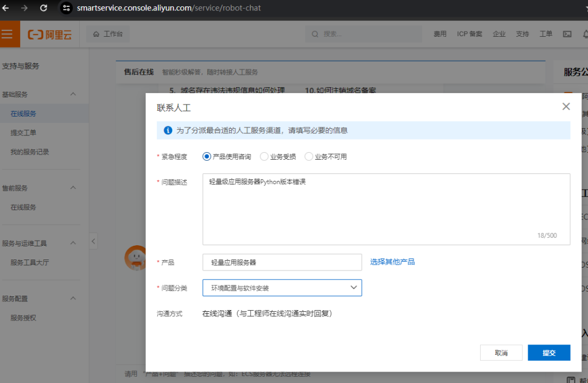Open the Cloud Shell terminal icon
Viewport: 588px width, 383px height.
(567, 34)
